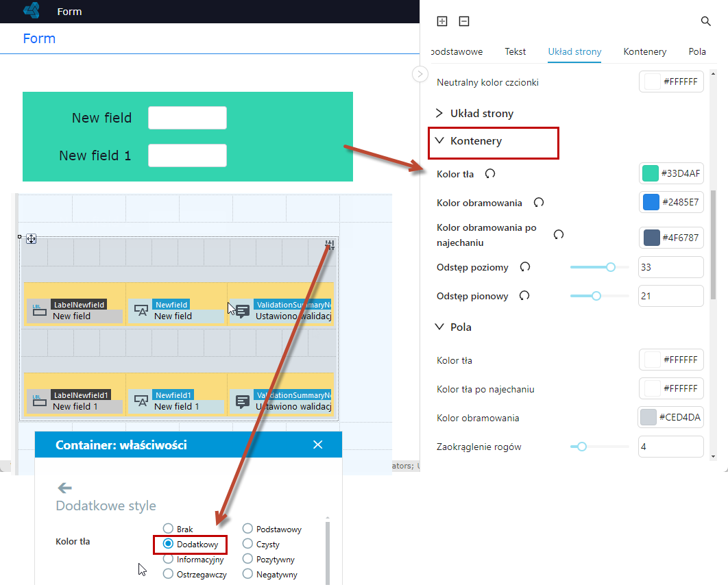728x587 pixels.
Task: Click the Odstęp poziomy value field
Action: click(x=671, y=267)
